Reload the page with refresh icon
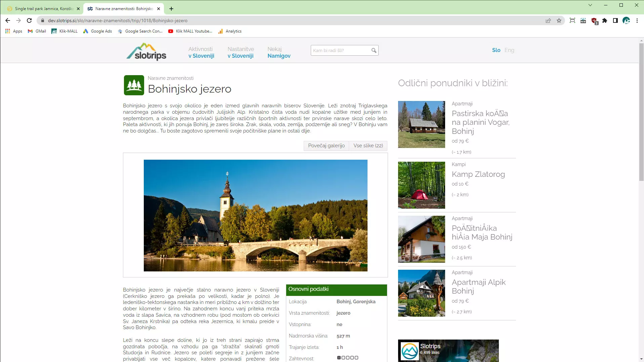The image size is (644, 362). [29, 20]
